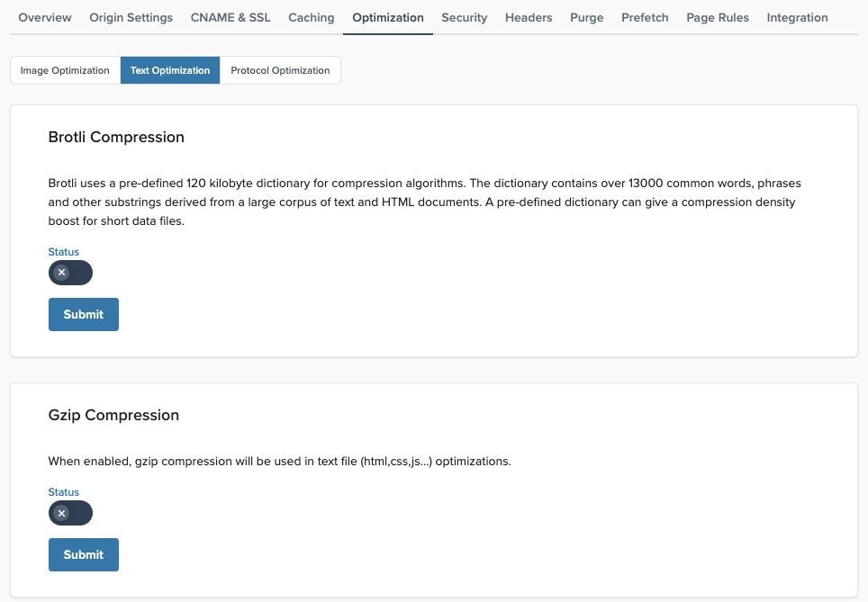Go to the Purge tab
868x602 pixels.
click(586, 17)
